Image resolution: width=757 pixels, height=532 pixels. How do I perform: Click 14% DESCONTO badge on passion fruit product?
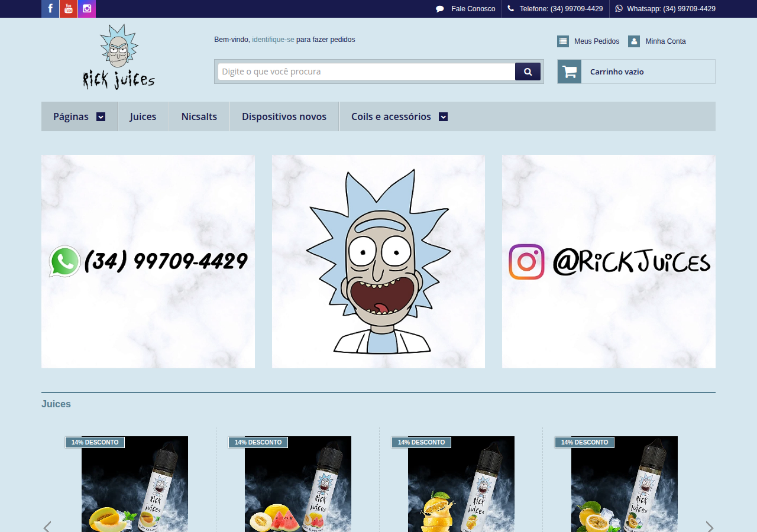point(584,442)
